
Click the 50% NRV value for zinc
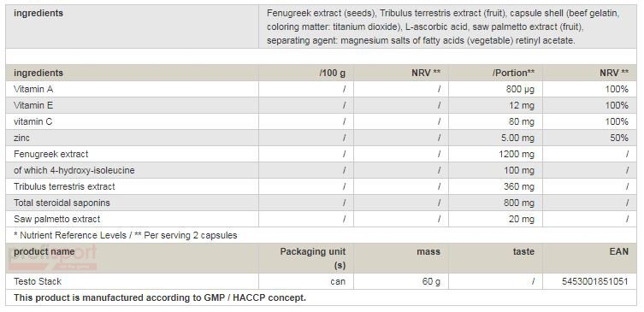pyautogui.click(x=619, y=138)
